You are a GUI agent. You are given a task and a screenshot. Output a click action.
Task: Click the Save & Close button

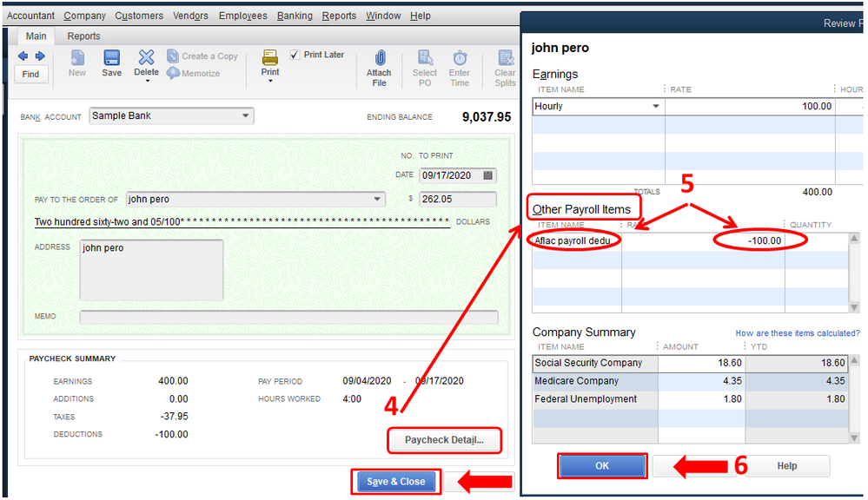[396, 482]
